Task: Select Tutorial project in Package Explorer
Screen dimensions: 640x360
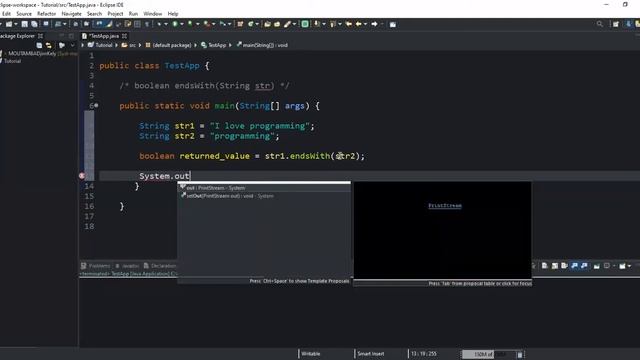Action: [x=12, y=61]
